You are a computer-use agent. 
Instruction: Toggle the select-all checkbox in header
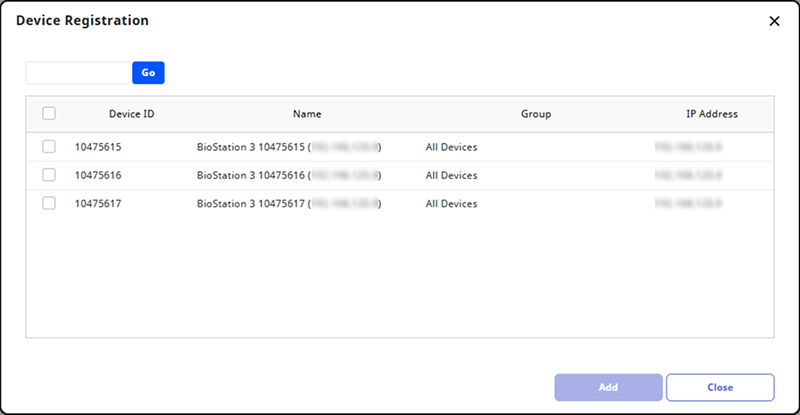click(49, 114)
